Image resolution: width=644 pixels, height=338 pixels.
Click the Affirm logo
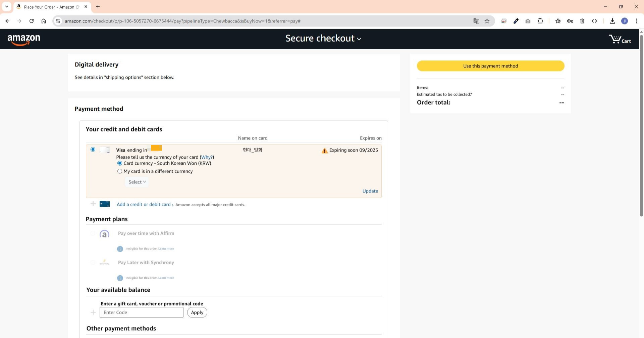click(x=104, y=234)
